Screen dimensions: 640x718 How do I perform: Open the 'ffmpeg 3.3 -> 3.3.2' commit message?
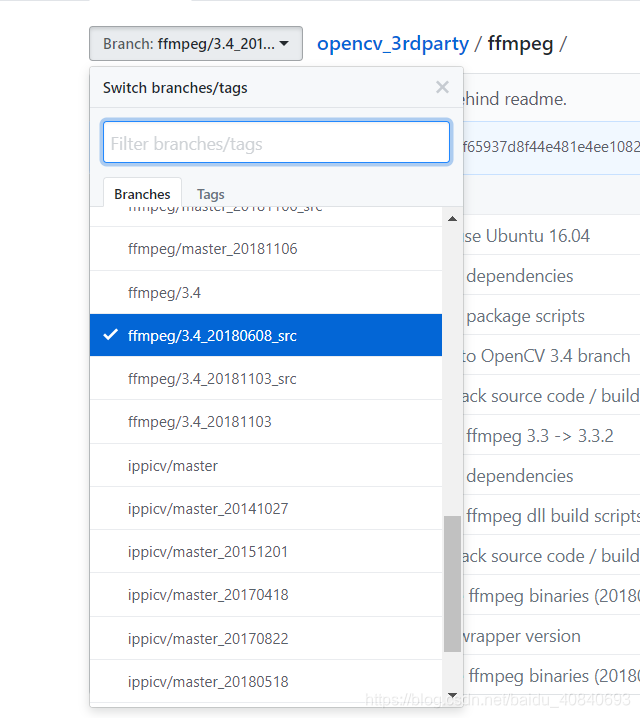[540, 435]
